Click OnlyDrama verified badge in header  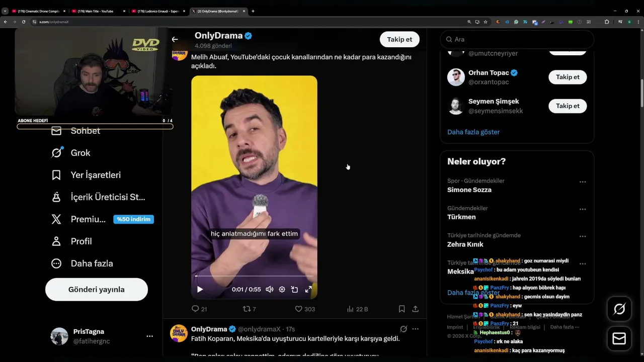[x=248, y=36]
